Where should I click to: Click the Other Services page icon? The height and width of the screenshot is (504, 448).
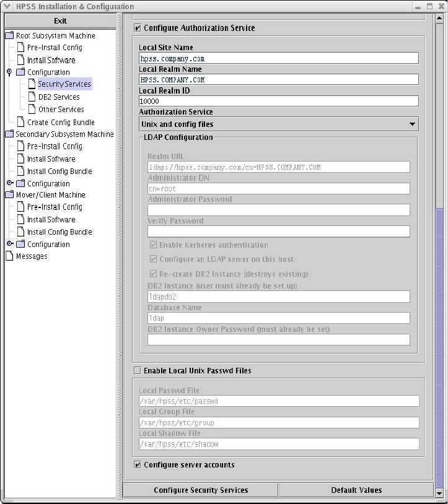pos(32,109)
